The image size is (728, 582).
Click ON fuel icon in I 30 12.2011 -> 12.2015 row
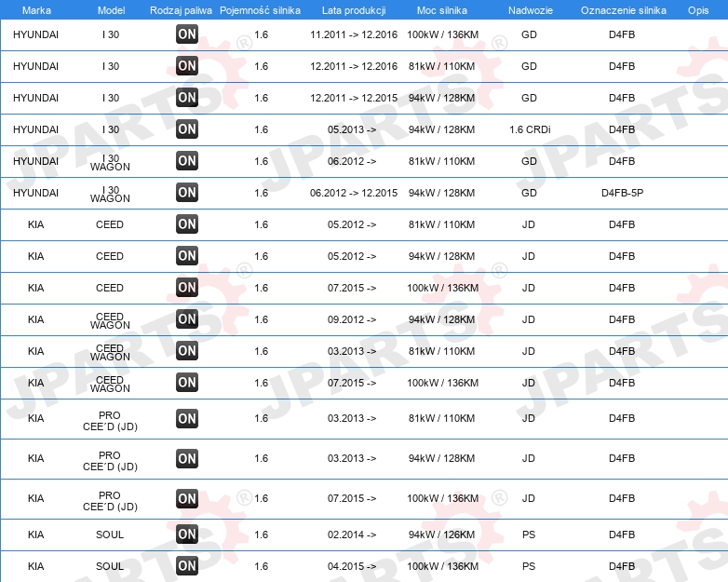pos(187,98)
